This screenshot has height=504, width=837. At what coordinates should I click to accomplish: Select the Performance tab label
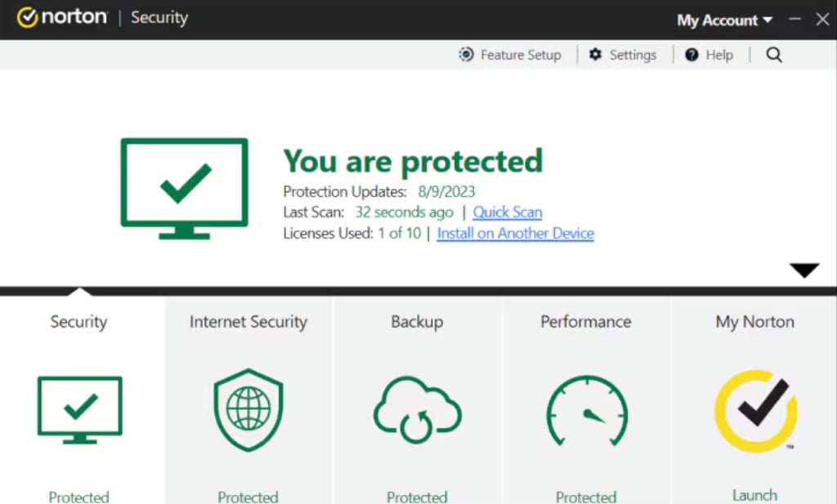pyautogui.click(x=585, y=322)
